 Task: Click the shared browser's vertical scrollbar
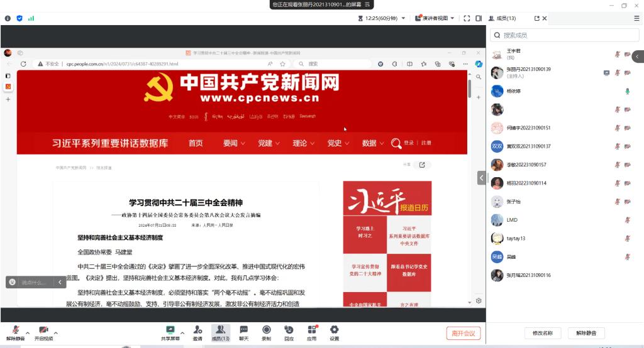tap(469, 89)
